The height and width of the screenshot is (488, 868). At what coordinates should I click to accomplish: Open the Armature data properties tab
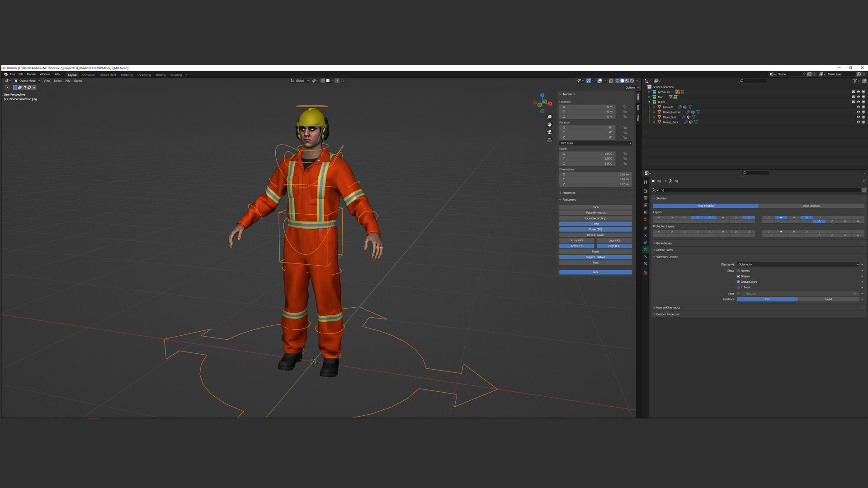coord(645,249)
